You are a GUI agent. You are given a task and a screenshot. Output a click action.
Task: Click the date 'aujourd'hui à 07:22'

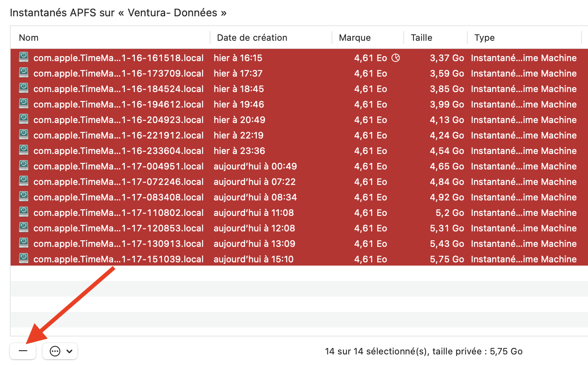tap(254, 182)
